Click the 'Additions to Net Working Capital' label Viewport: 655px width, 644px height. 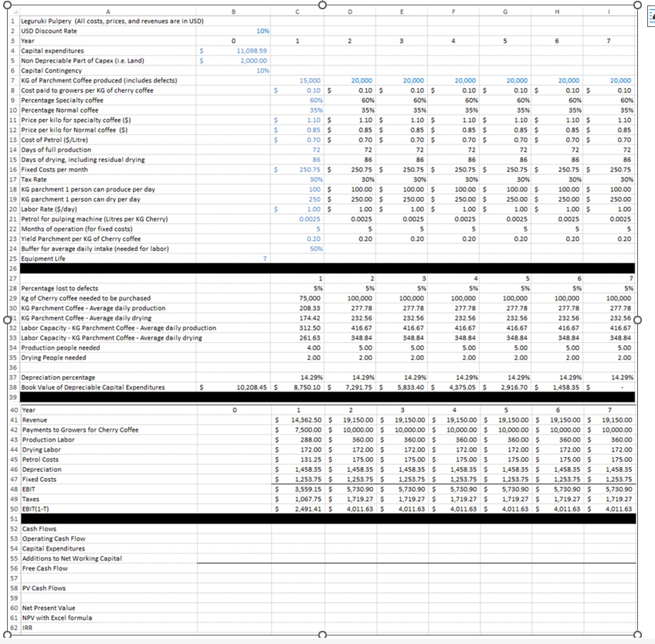[72, 558]
